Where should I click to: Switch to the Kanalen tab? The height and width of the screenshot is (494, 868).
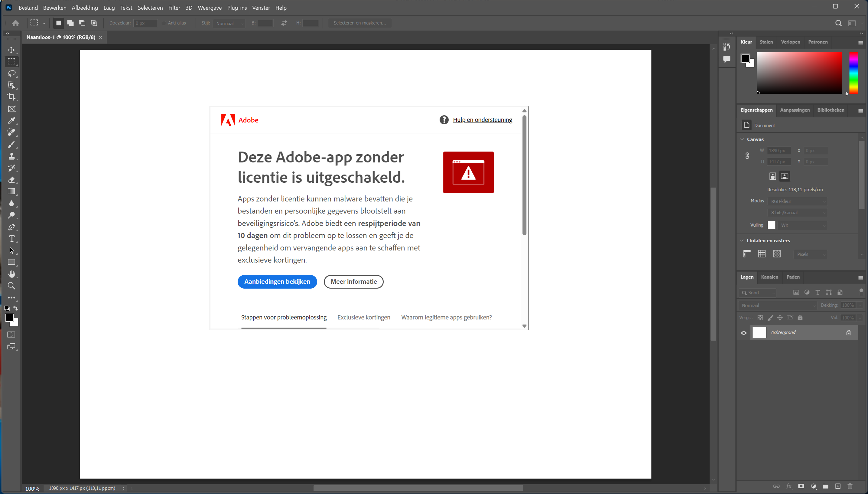770,277
